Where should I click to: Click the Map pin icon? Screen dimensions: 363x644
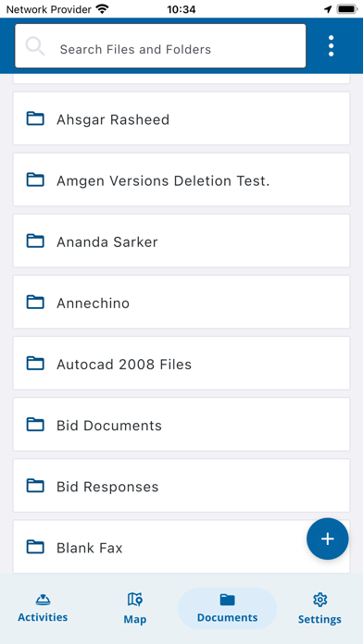pyautogui.click(x=135, y=600)
